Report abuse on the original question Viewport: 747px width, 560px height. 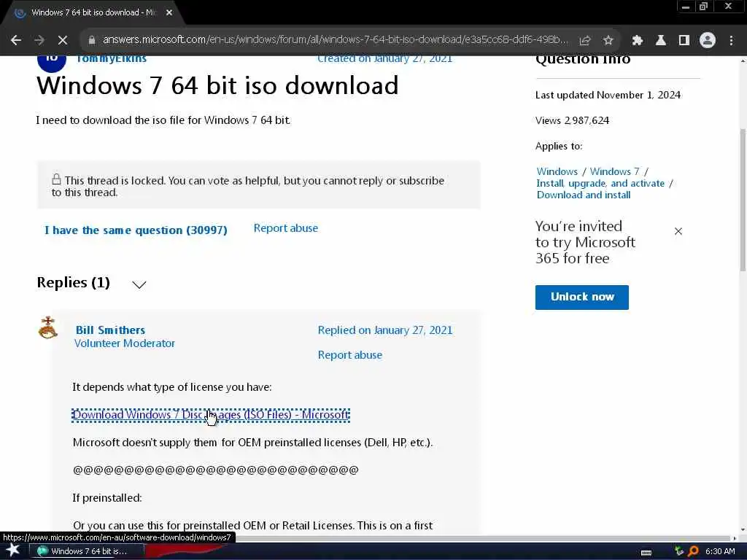point(285,228)
